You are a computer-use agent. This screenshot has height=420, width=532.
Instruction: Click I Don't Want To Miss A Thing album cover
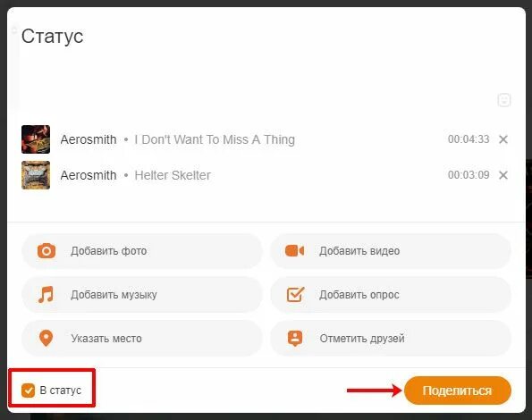tap(36, 139)
